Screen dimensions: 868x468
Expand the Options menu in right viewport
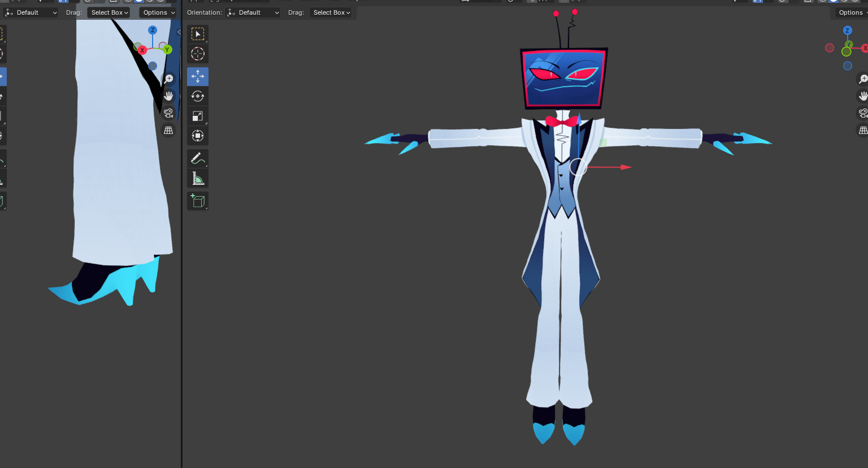click(852, 12)
